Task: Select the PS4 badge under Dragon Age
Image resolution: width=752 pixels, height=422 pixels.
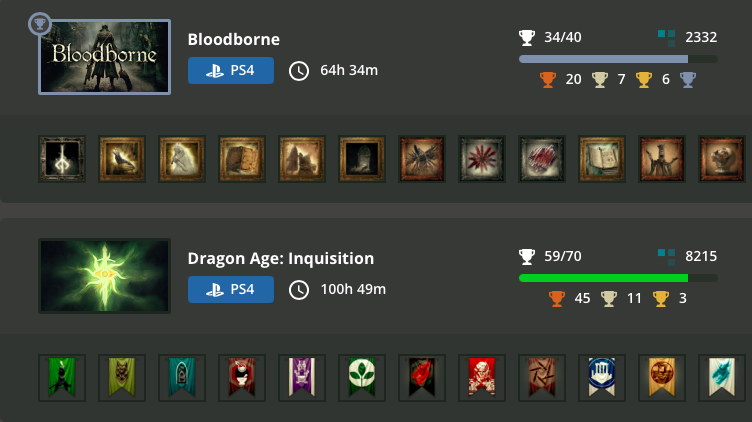Action: click(x=231, y=290)
